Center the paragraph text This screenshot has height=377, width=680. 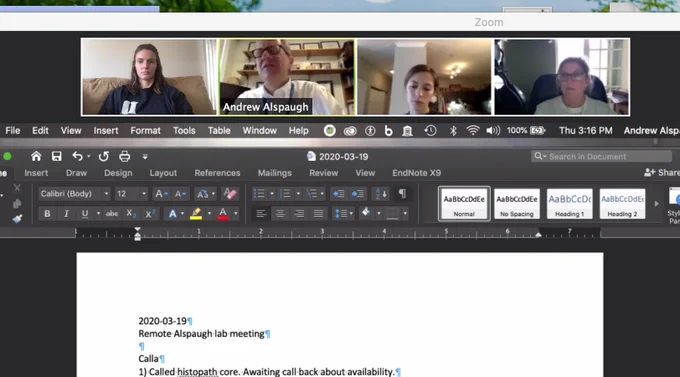coord(280,213)
